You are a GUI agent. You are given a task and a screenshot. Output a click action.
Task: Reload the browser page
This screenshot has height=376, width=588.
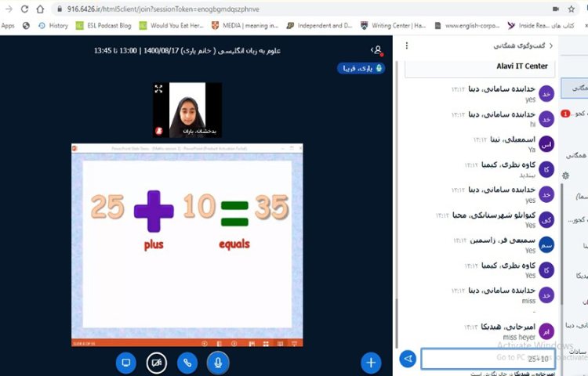pyautogui.click(x=25, y=9)
